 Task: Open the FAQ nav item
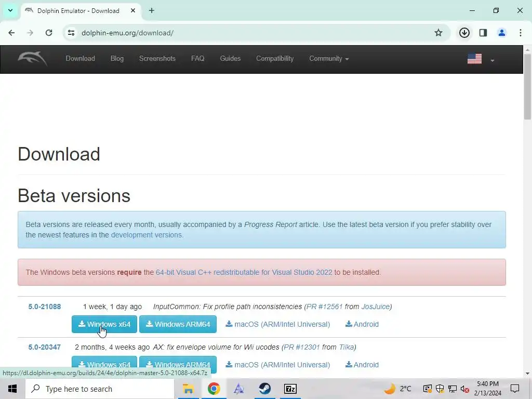[198, 59]
